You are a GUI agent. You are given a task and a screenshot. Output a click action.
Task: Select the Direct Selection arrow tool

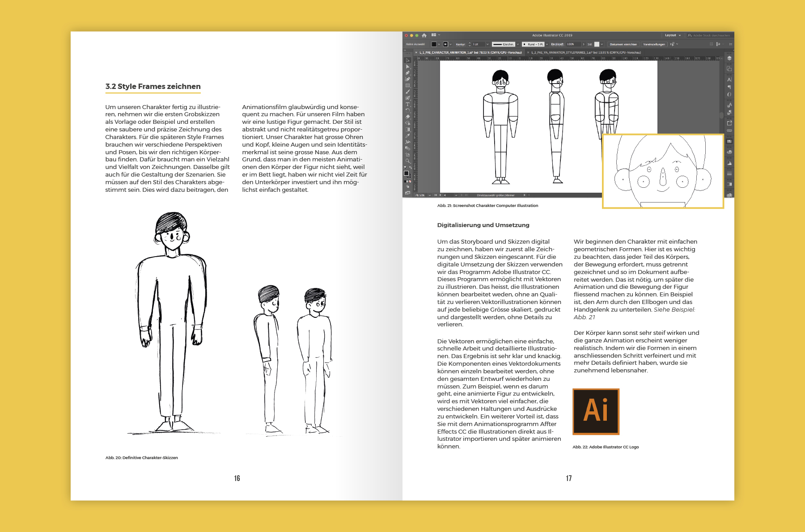click(x=407, y=67)
